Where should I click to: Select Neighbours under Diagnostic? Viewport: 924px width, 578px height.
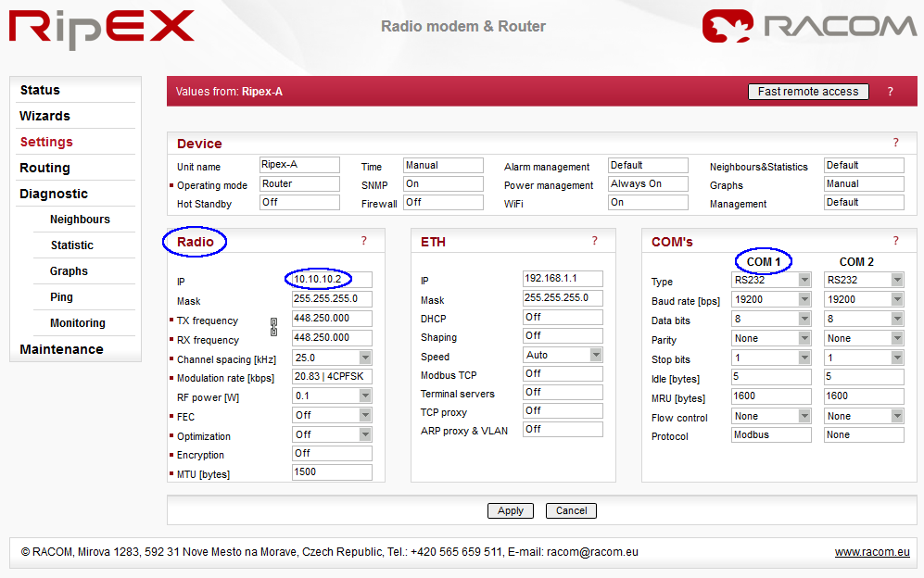(80, 220)
